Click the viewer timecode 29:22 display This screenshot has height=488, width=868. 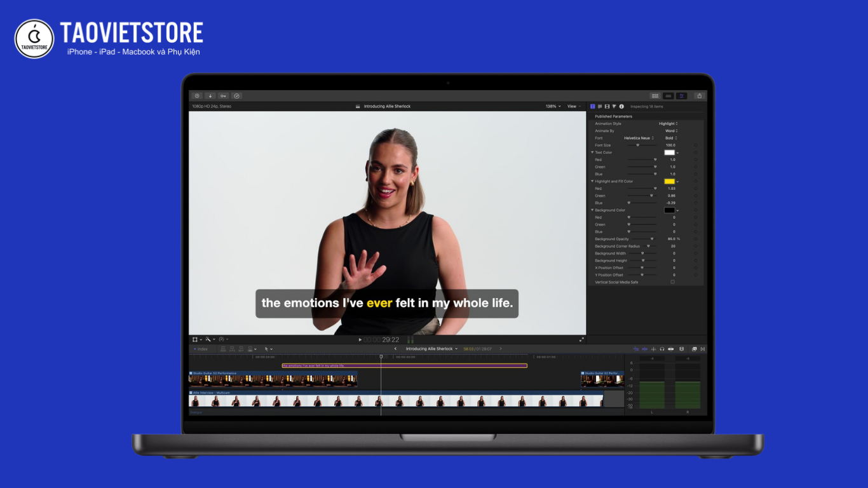point(381,340)
